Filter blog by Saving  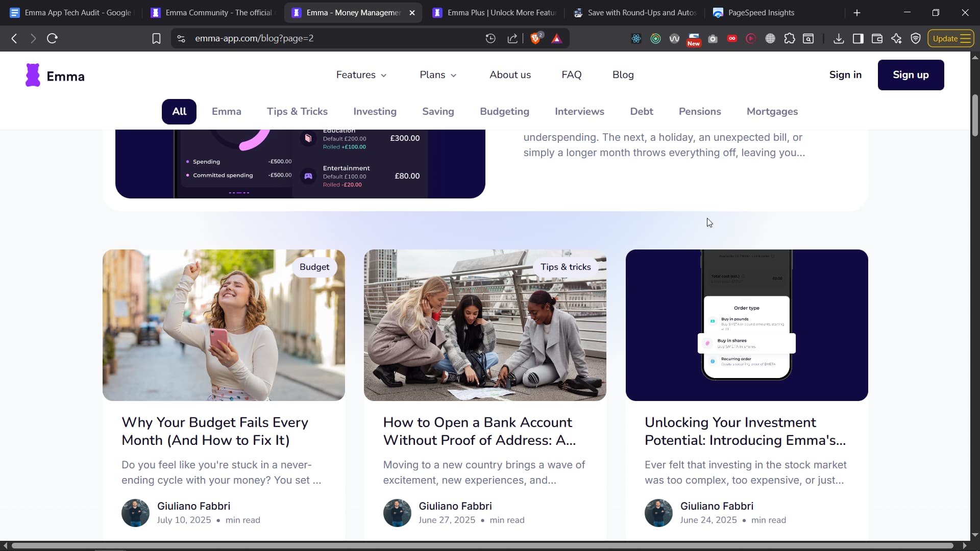click(x=438, y=112)
